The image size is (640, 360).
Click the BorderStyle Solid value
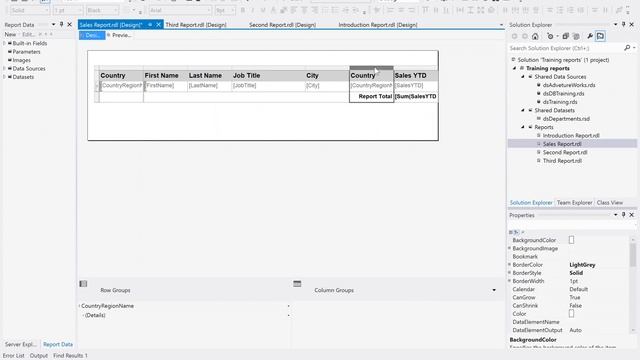coord(576,273)
